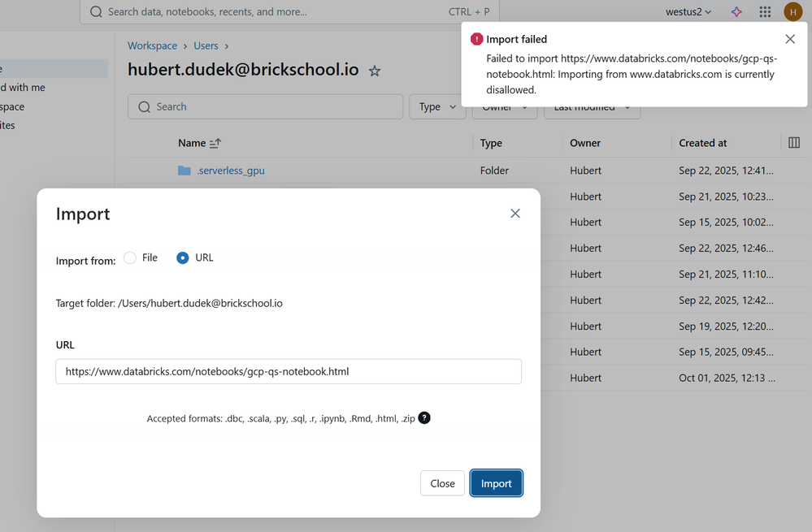The width and height of the screenshot is (812, 532).
Task: Select the URL radio button
Action: point(183,258)
